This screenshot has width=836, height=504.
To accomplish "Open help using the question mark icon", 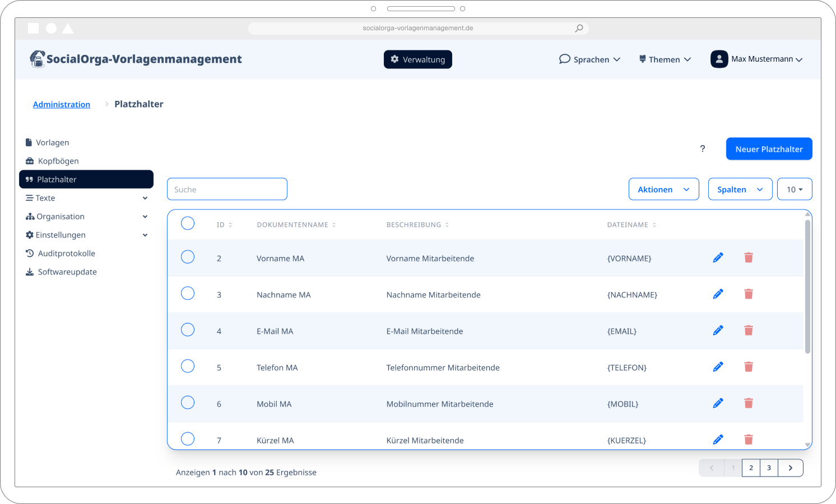I will pos(703,148).
